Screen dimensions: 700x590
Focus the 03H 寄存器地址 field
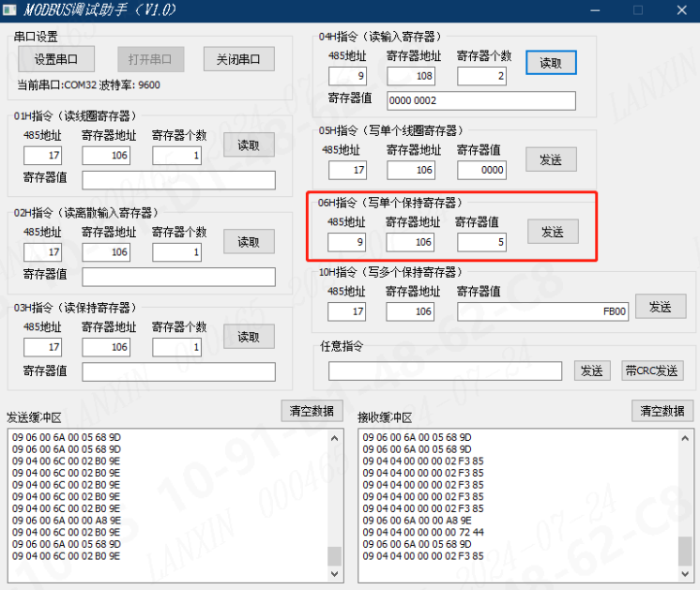coord(106,347)
